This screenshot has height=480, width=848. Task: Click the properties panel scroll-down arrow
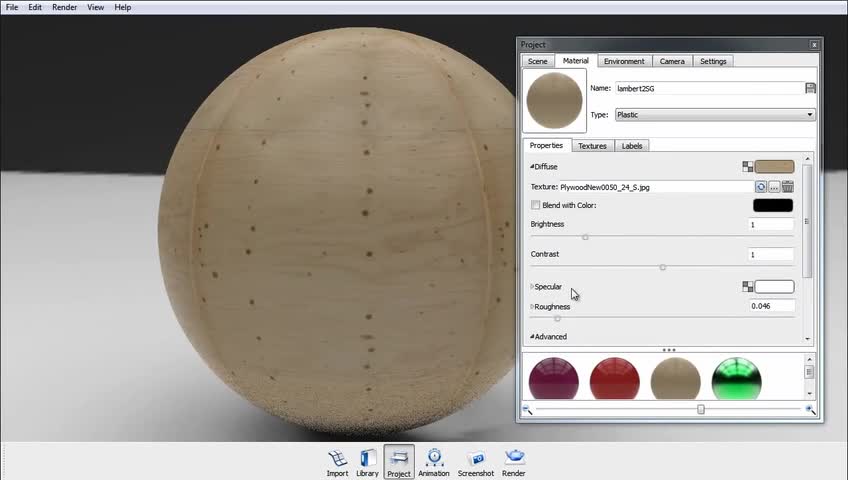[807, 339]
